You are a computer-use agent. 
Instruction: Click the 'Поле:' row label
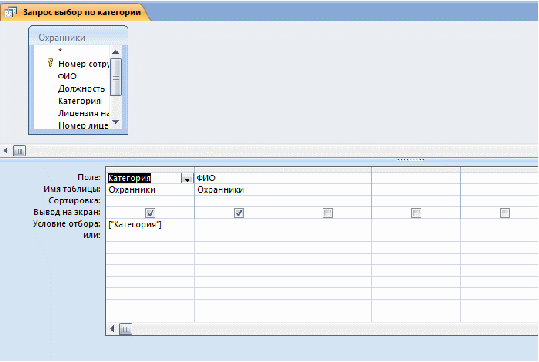pyautogui.click(x=89, y=177)
